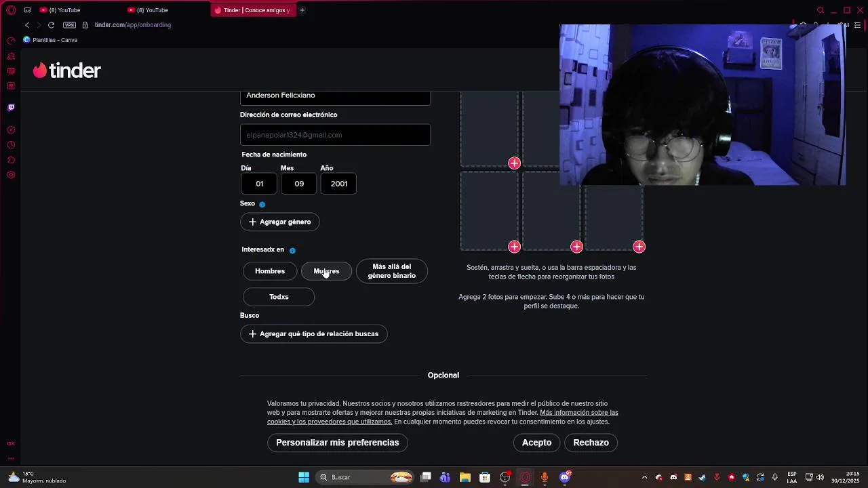Open the Opera menu logo
This screenshot has height=488, width=868.
click(x=11, y=10)
